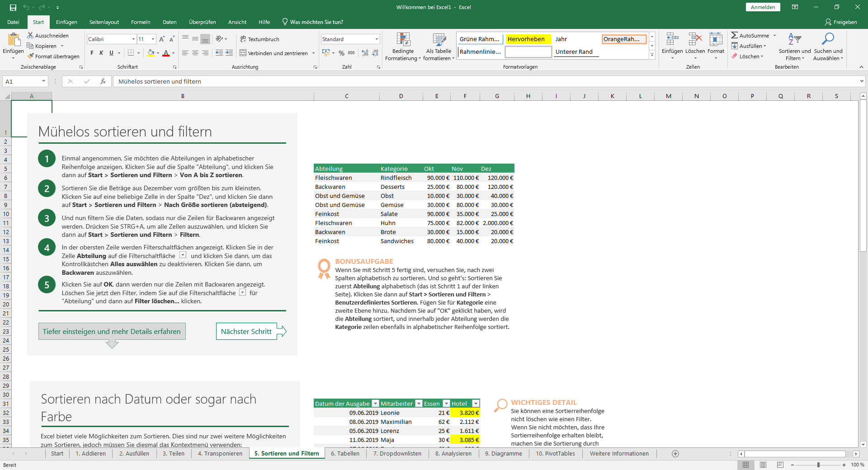
Task: Apply percent format in the Zahl group
Action: click(342, 53)
